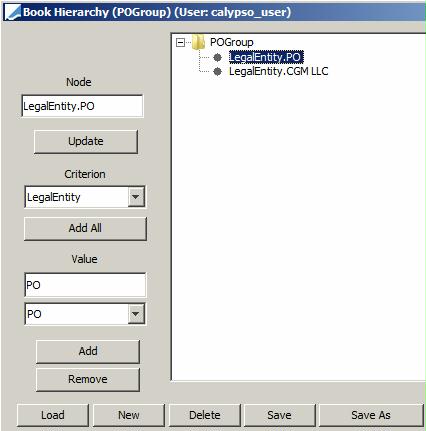426x431 pixels.
Task: Click the POGroup folder icon
Action: coord(198,42)
